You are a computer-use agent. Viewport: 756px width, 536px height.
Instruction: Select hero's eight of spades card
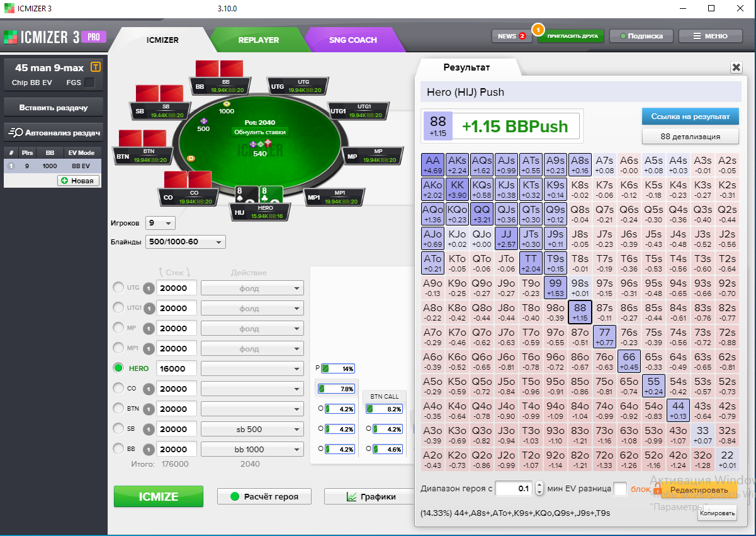click(x=245, y=195)
